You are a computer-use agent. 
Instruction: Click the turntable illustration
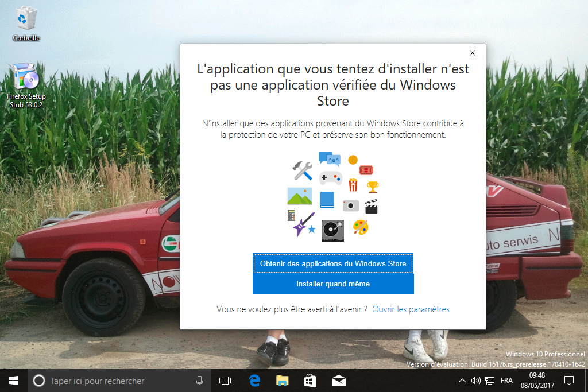pos(332,231)
